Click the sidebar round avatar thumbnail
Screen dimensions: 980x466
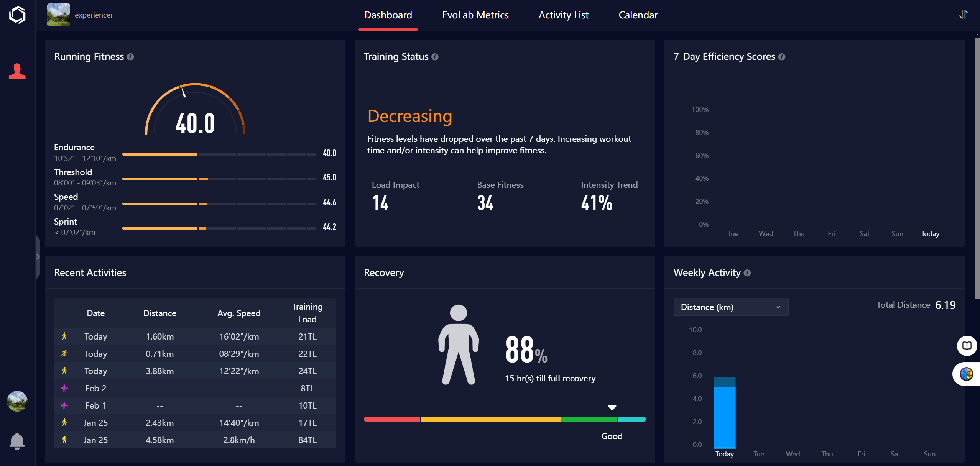17,401
